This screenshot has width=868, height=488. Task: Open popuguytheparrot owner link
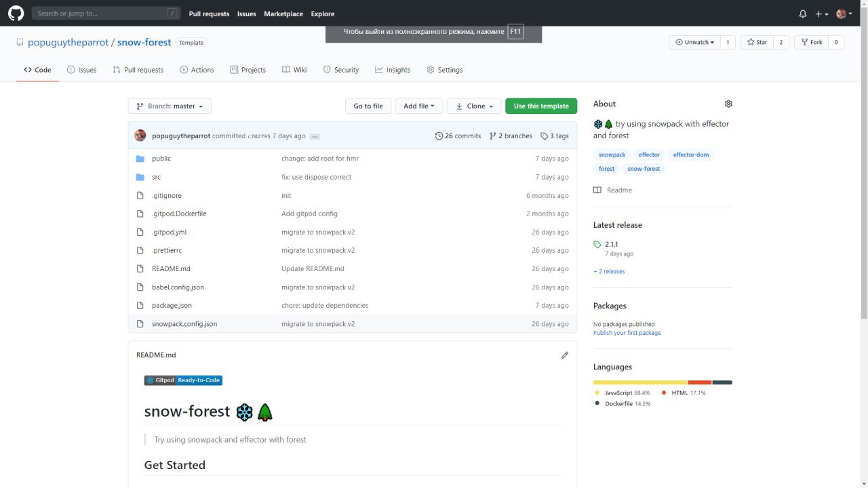(68, 42)
